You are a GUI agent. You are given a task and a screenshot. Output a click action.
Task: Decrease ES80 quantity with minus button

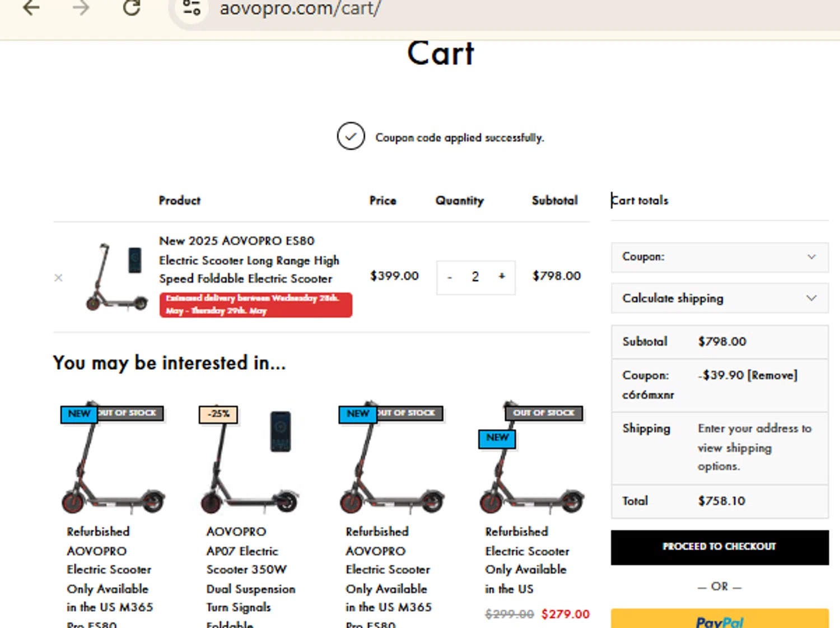pos(449,277)
